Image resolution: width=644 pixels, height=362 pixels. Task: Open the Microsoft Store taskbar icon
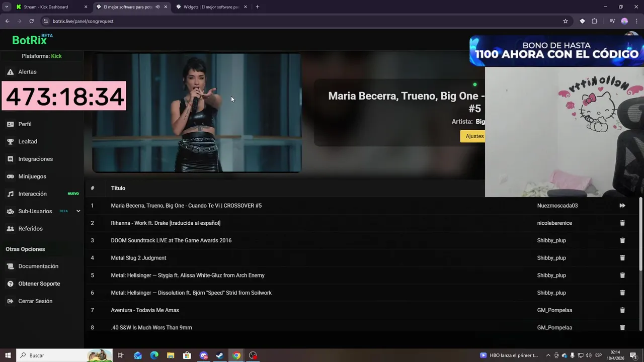[x=187, y=355]
